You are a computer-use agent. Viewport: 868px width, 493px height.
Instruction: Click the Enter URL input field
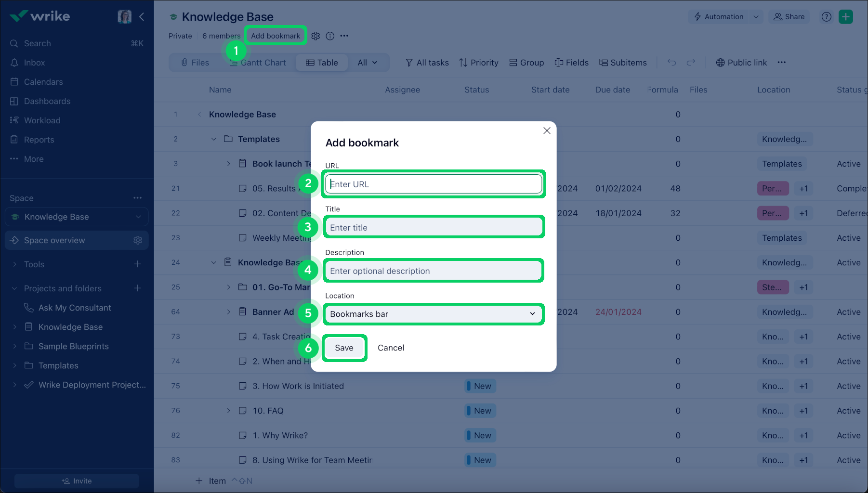pyautogui.click(x=433, y=184)
